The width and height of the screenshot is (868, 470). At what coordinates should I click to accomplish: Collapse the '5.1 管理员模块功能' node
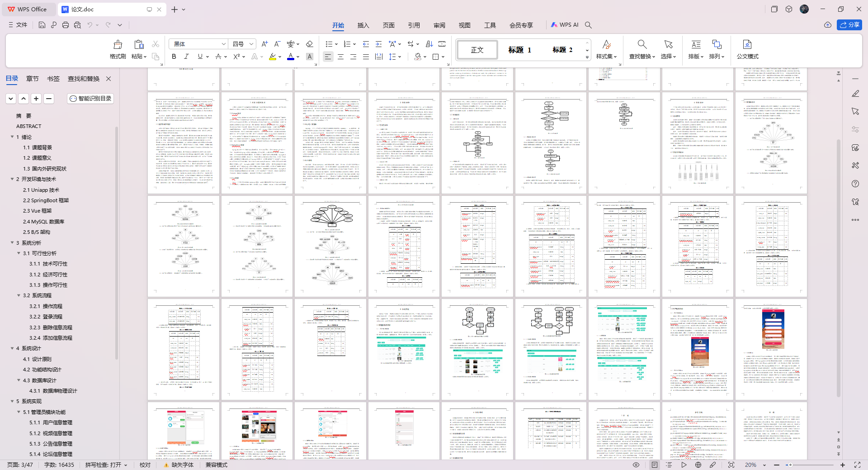coord(19,412)
